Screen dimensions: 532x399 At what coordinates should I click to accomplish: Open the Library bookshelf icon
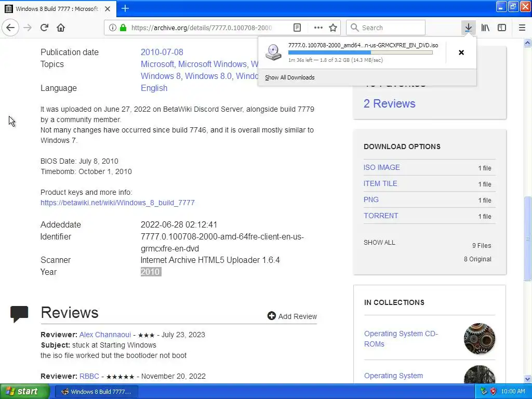[485, 28]
